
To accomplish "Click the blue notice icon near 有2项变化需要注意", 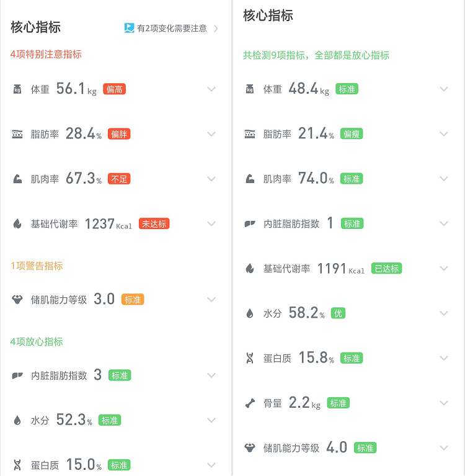I will click(x=129, y=28).
